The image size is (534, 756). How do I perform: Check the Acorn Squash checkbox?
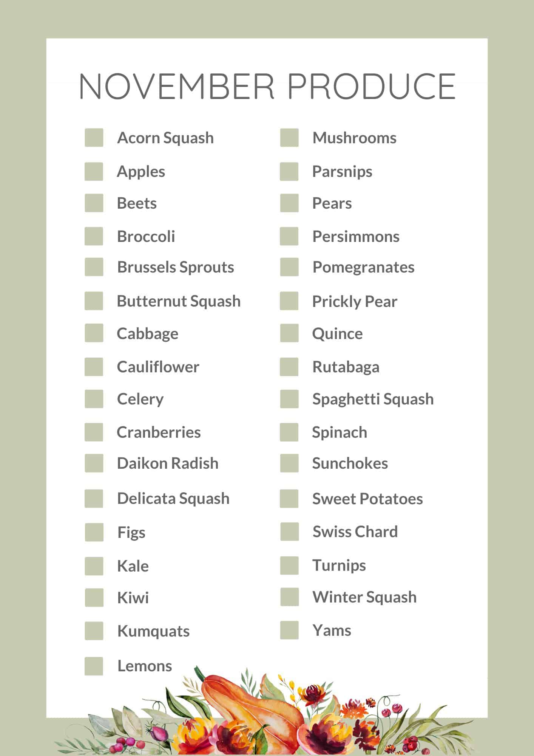point(94,138)
